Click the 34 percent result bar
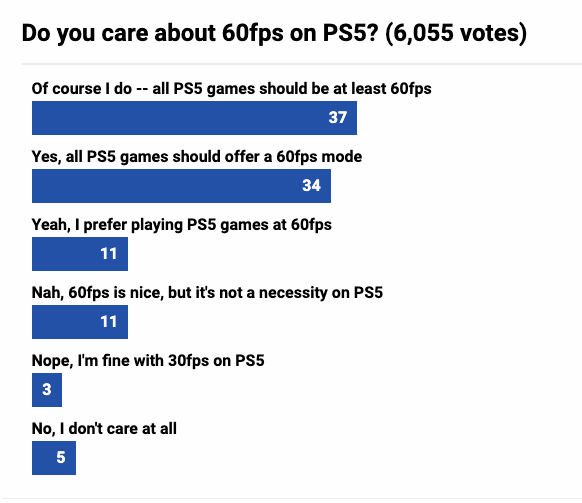 pyautogui.click(x=182, y=186)
